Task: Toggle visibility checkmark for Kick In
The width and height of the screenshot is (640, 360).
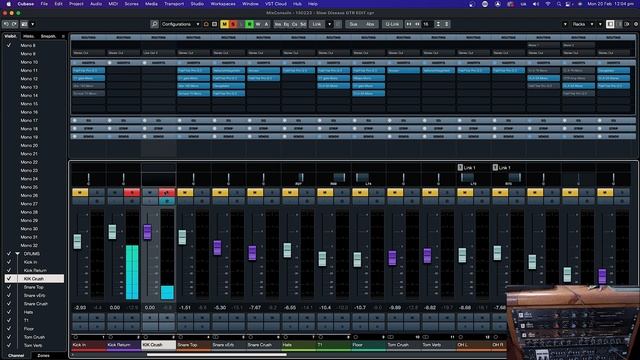Action: [x=9, y=262]
